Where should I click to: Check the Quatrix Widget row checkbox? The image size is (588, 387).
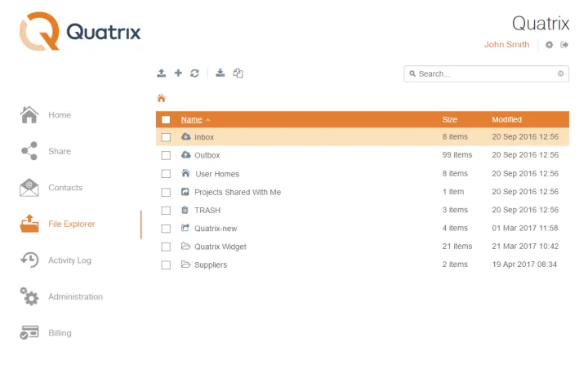[x=166, y=247]
